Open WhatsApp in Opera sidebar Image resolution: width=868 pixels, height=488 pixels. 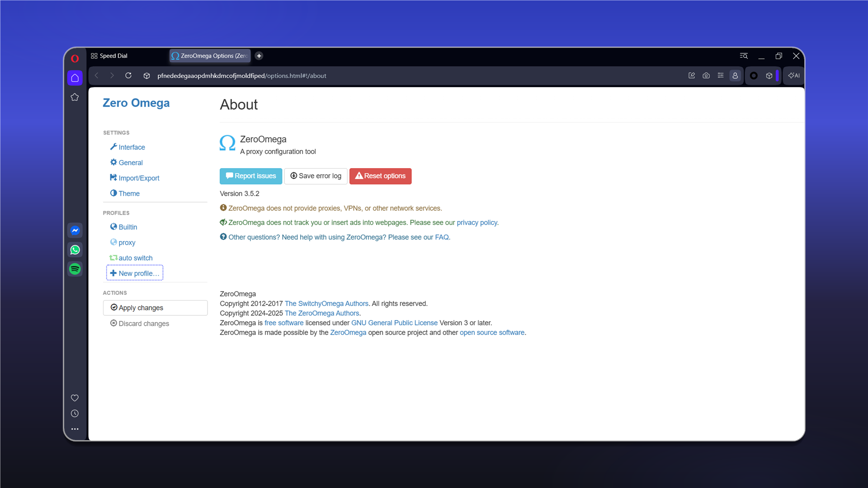(75, 250)
